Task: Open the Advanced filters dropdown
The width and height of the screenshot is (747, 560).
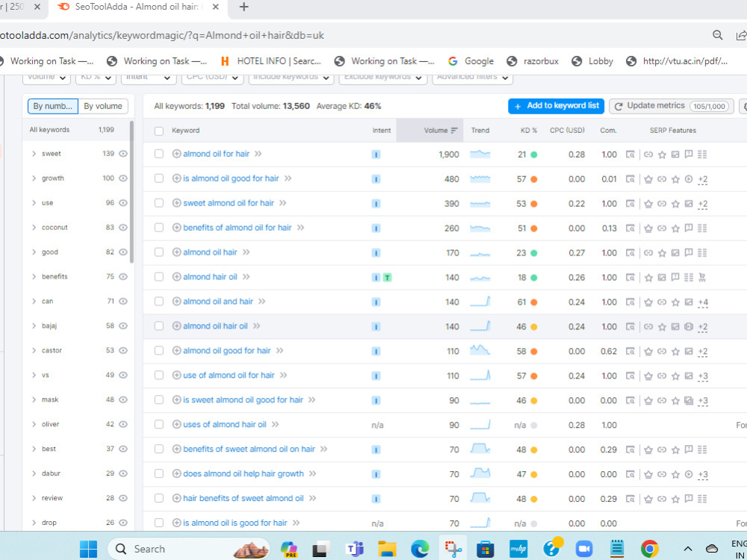Action: [x=472, y=78]
